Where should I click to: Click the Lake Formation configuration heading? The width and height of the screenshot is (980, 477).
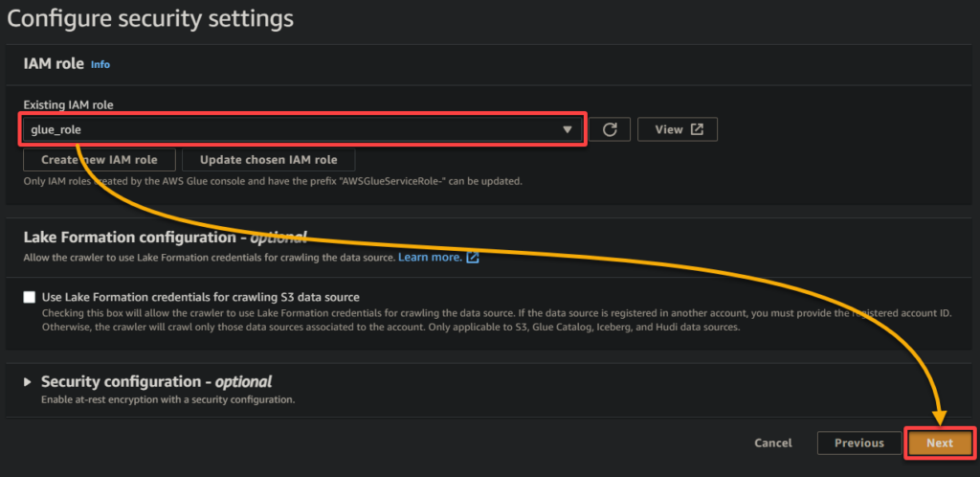coord(163,238)
